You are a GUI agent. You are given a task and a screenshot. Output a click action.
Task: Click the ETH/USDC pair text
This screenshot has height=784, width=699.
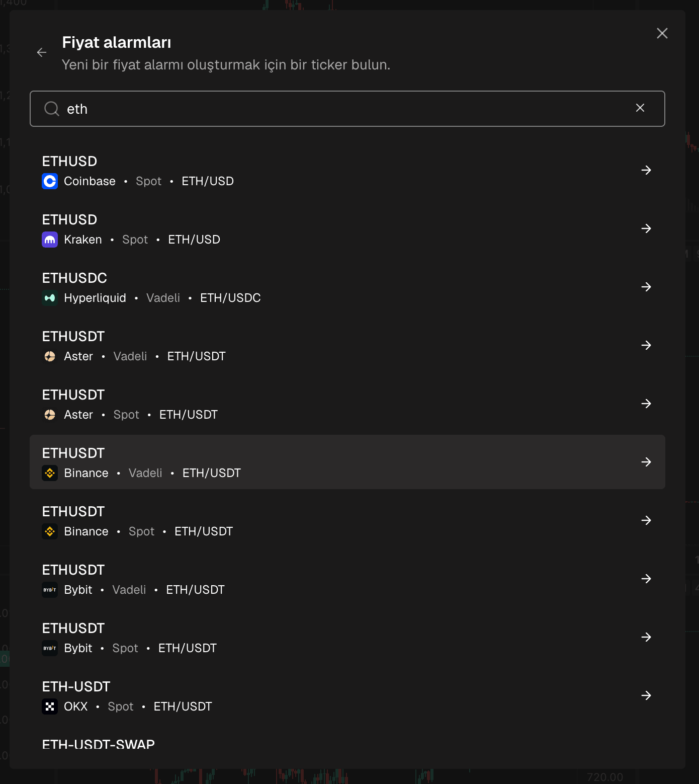[x=230, y=298]
